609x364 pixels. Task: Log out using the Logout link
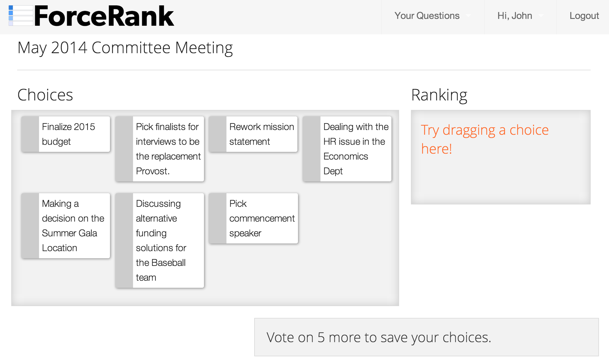tap(584, 16)
